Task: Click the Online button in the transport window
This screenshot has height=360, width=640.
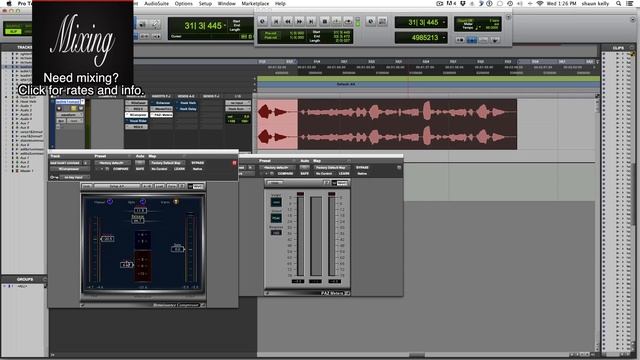Action: 262,21
